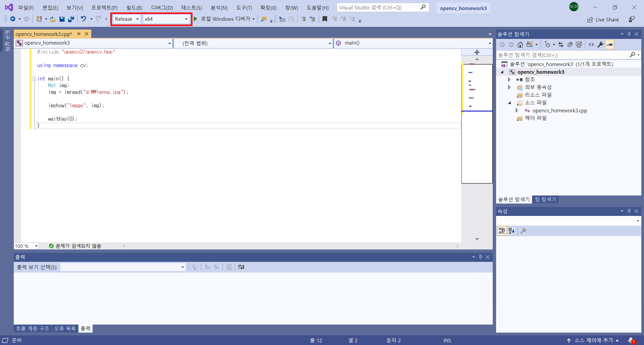Expand the 참조 (References) node
The width and height of the screenshot is (644, 345).
[509, 79]
